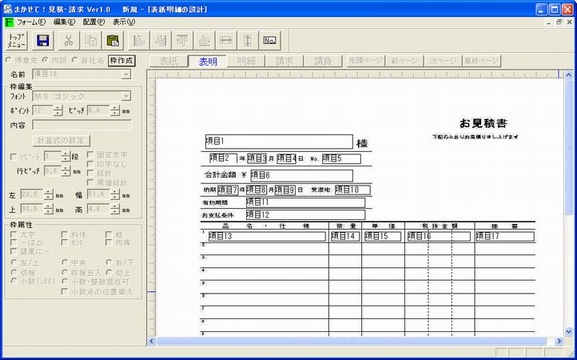This screenshot has width=577, height=360.
Task: Switch to the 請求 tab
Action: click(x=284, y=61)
